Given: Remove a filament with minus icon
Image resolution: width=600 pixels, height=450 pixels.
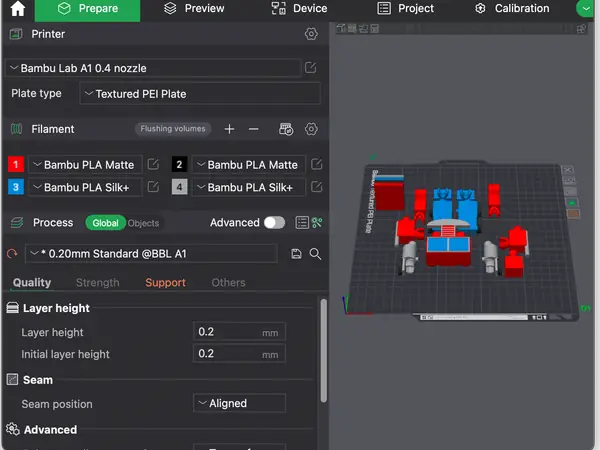Looking at the screenshot, I should [x=253, y=129].
